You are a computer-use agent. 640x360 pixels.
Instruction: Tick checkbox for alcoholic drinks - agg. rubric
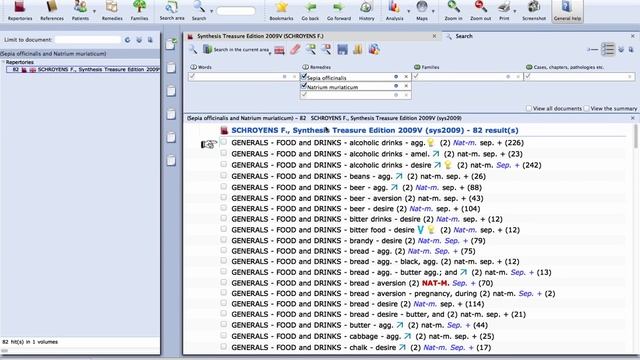coord(223,142)
